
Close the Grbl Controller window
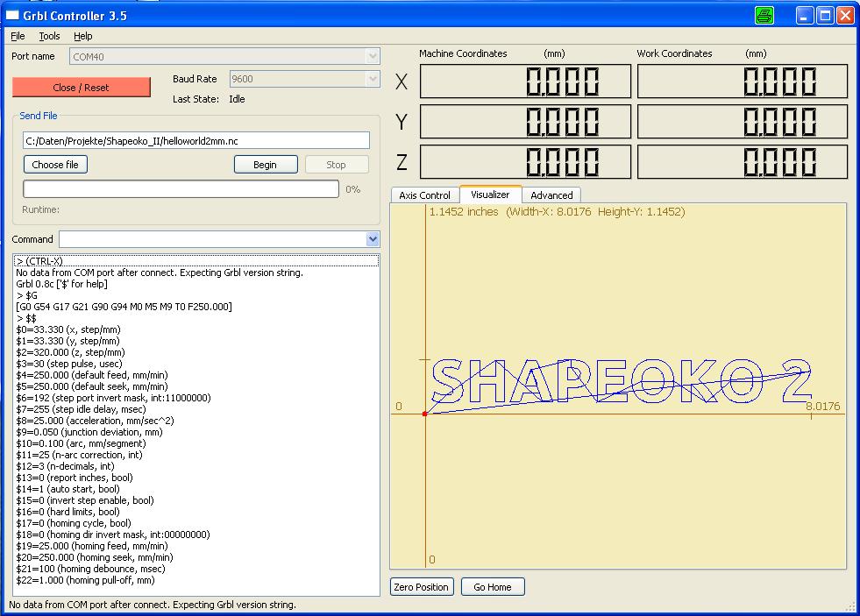coord(845,15)
